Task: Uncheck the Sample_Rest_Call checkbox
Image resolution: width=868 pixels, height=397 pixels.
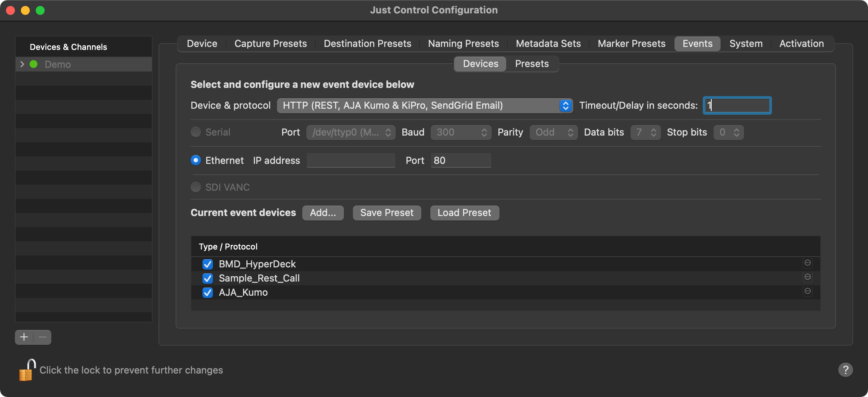Action: (208, 278)
